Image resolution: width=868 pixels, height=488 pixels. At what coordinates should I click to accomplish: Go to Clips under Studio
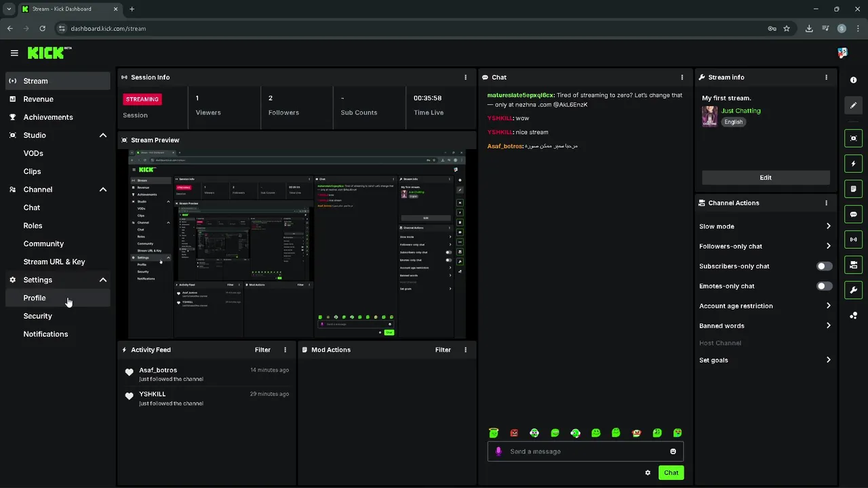(58, 171)
